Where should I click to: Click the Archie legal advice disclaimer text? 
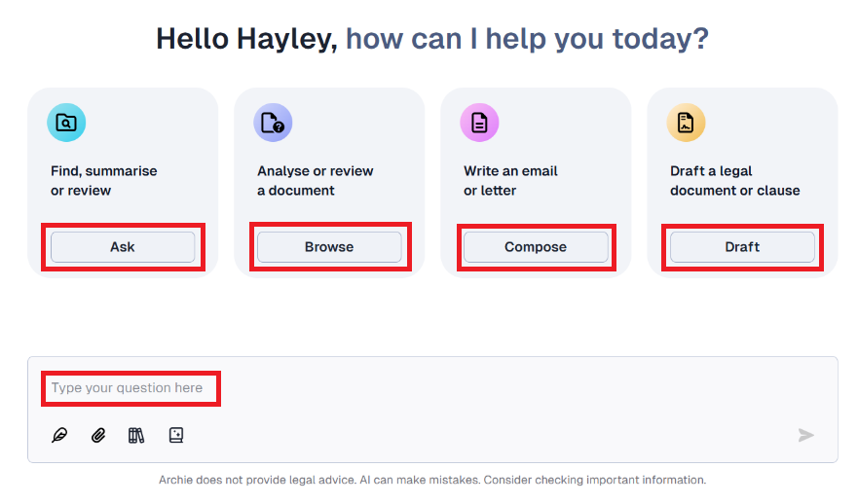click(431, 480)
